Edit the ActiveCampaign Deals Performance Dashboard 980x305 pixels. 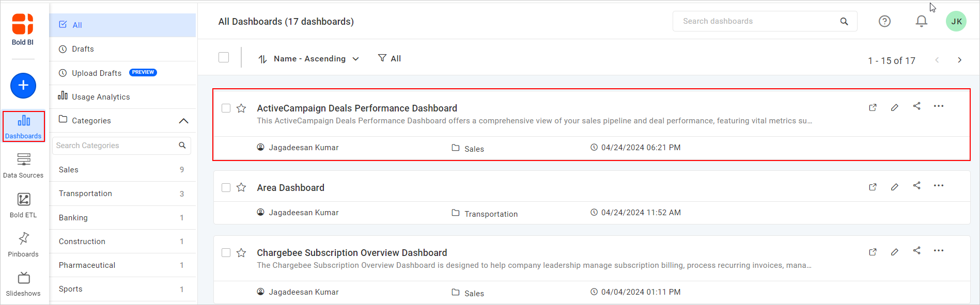(895, 107)
